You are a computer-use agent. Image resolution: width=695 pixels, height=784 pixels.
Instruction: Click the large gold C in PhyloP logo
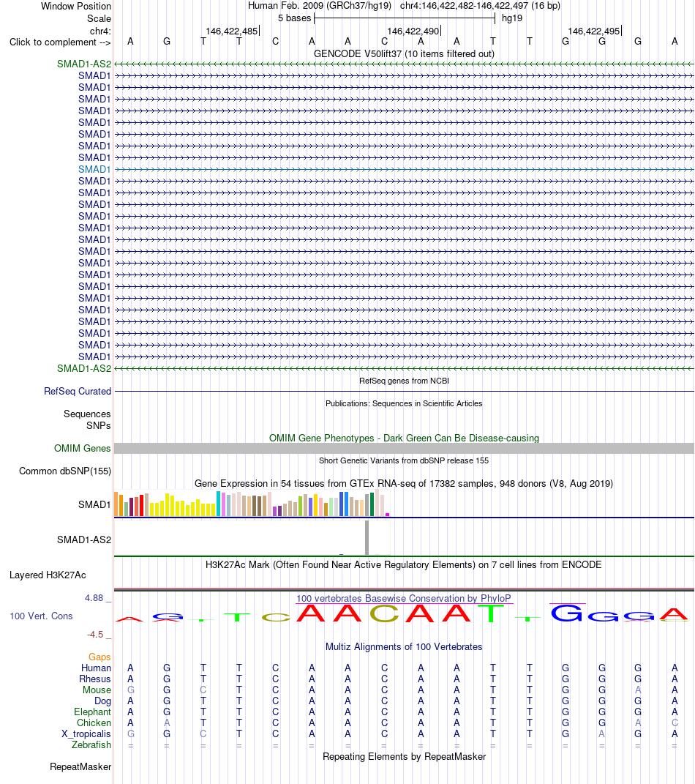(384, 613)
